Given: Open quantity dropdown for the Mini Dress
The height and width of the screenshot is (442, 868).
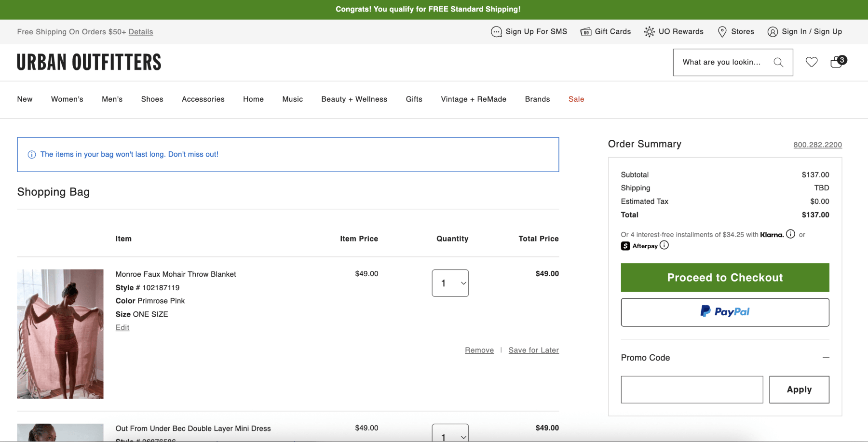Looking at the screenshot, I should pos(450,434).
